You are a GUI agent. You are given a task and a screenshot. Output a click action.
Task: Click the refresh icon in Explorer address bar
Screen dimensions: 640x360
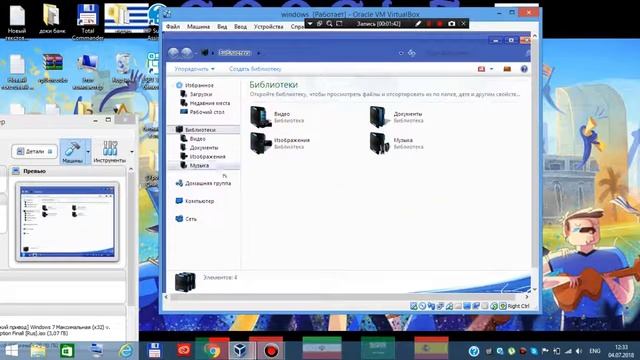(x=412, y=53)
